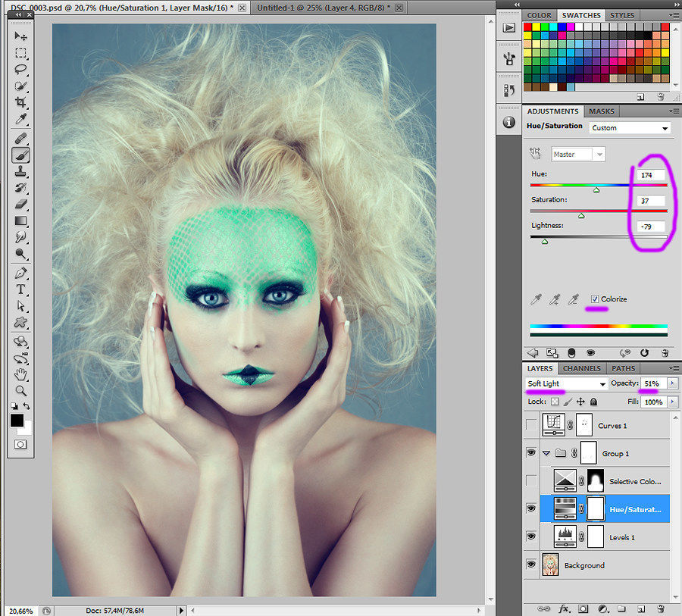Image resolution: width=682 pixels, height=616 pixels.
Task: Hide the Hue/Saturation layer
Action: click(531, 508)
